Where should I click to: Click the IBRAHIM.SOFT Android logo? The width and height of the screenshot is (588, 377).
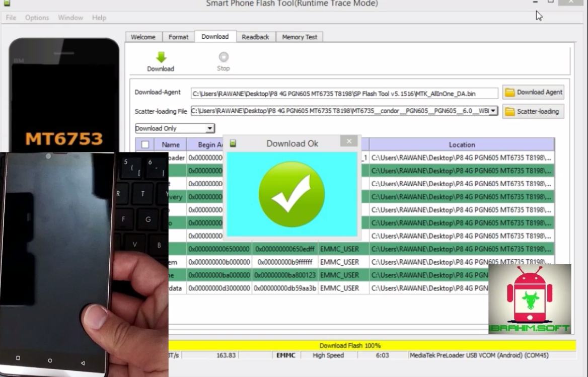(x=530, y=299)
